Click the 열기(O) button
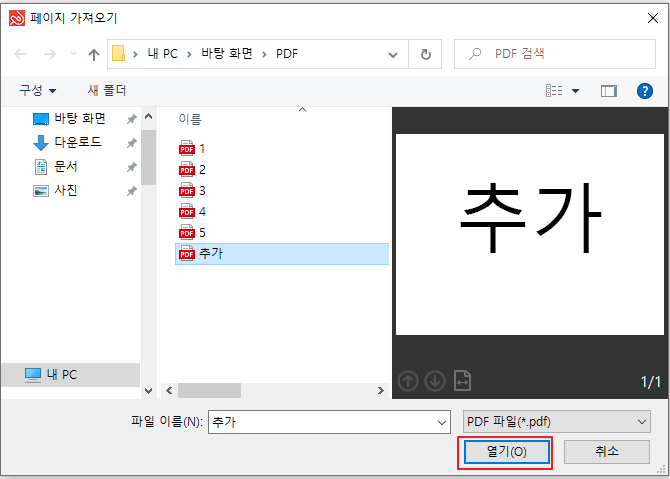The height and width of the screenshot is (479, 670). (507, 452)
